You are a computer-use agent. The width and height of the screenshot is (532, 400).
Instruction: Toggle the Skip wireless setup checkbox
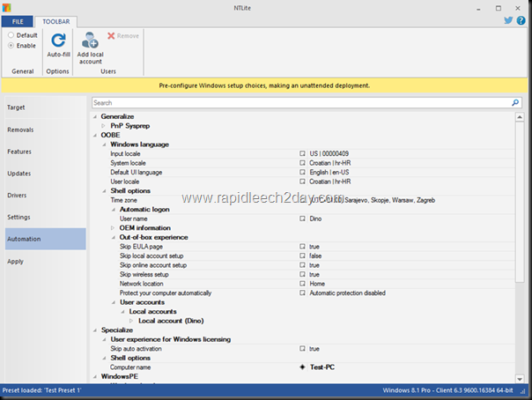tap(302, 275)
